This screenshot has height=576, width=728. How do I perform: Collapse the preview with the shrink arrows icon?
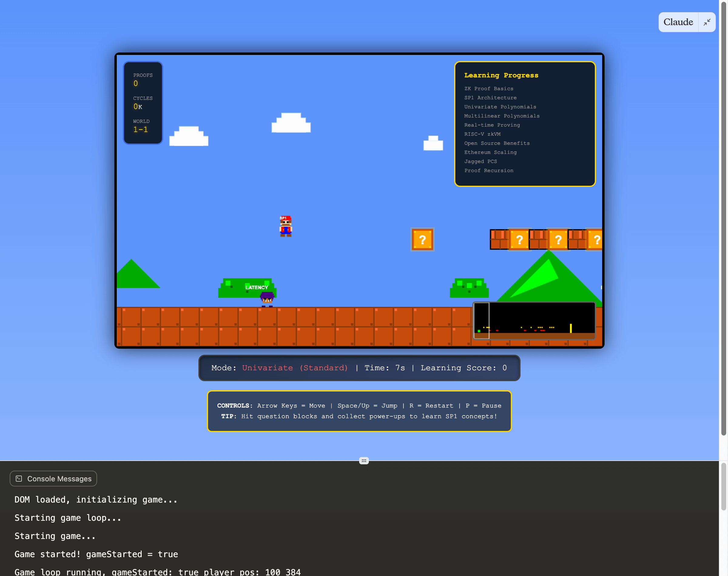click(x=707, y=22)
